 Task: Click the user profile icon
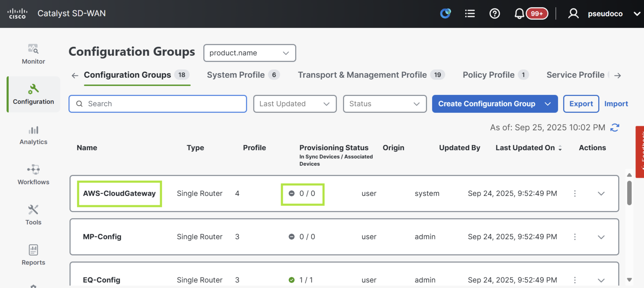[x=573, y=14]
